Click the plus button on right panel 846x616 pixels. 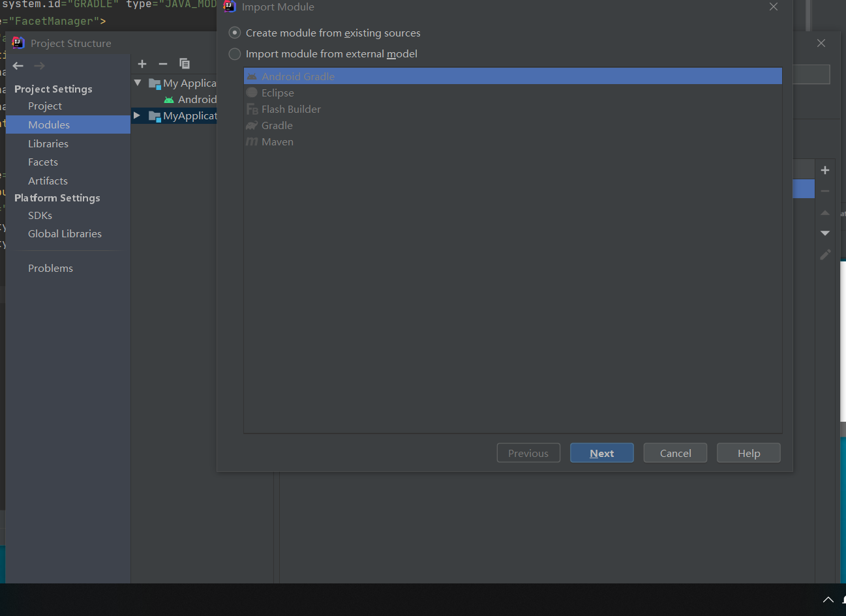tap(825, 170)
